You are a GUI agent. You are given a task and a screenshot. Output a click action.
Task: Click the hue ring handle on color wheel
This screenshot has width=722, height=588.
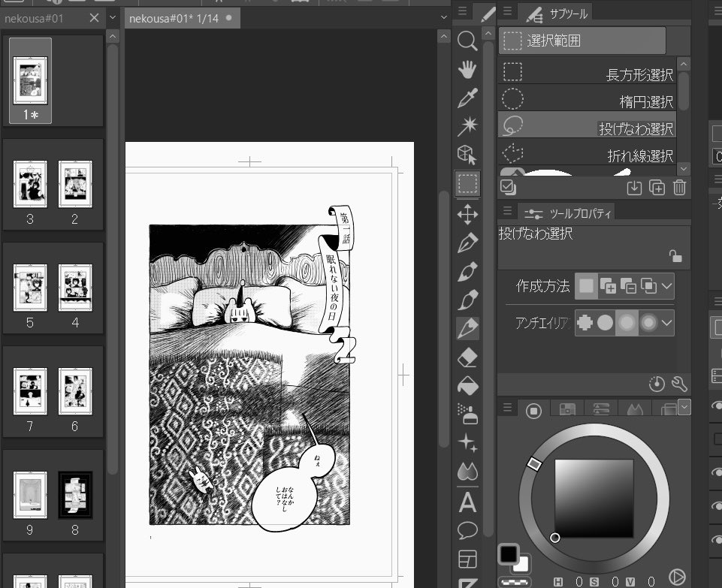(534, 463)
